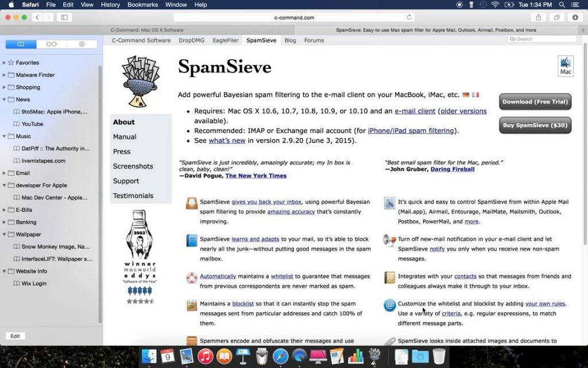Toggle the sidebar with the toolbar sidebar button
The image size is (588, 368).
coord(64,17)
